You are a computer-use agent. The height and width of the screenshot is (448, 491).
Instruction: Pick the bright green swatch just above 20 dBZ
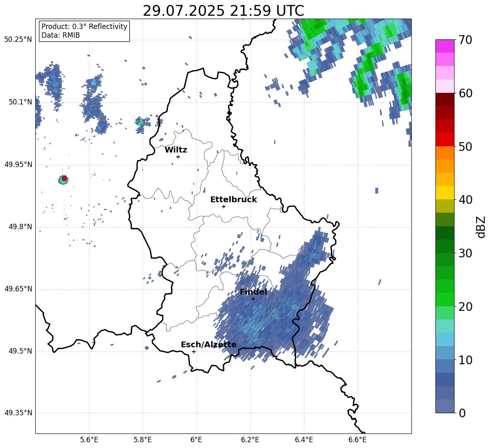click(445, 299)
